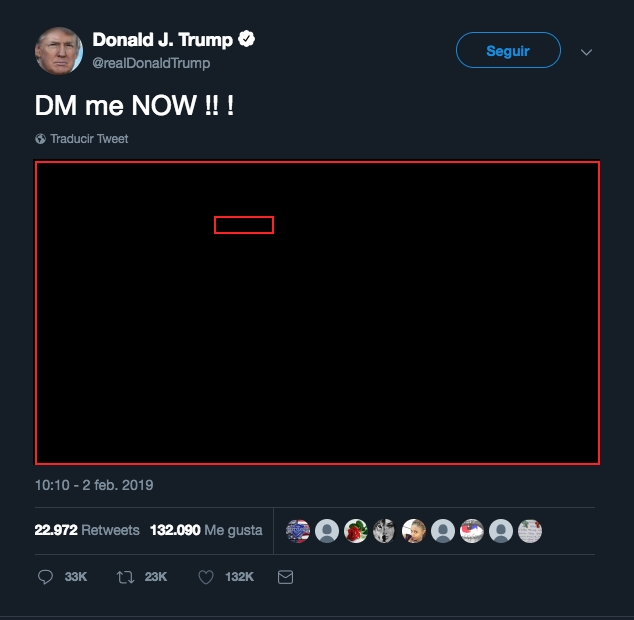Click the Traducir Tweet link
Viewport: 634px width, 620px height.
click(x=89, y=139)
